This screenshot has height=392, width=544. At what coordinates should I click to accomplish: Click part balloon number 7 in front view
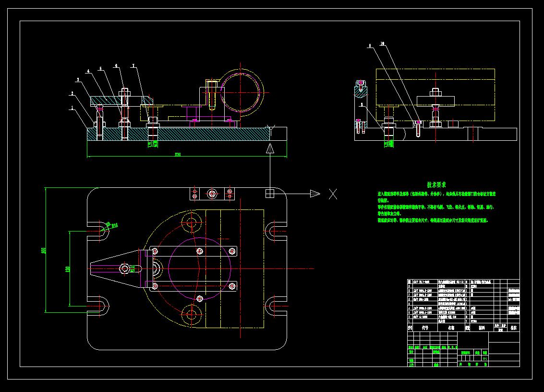[x=133, y=66]
